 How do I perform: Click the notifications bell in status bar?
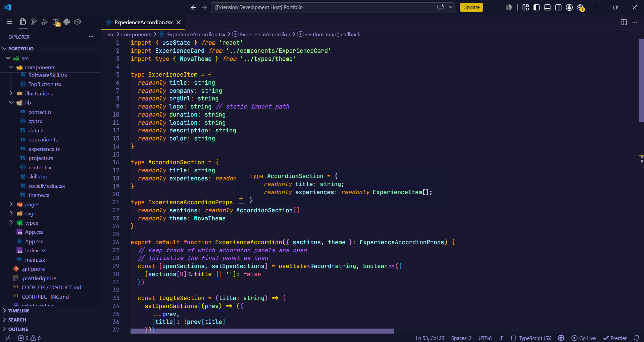click(637, 338)
